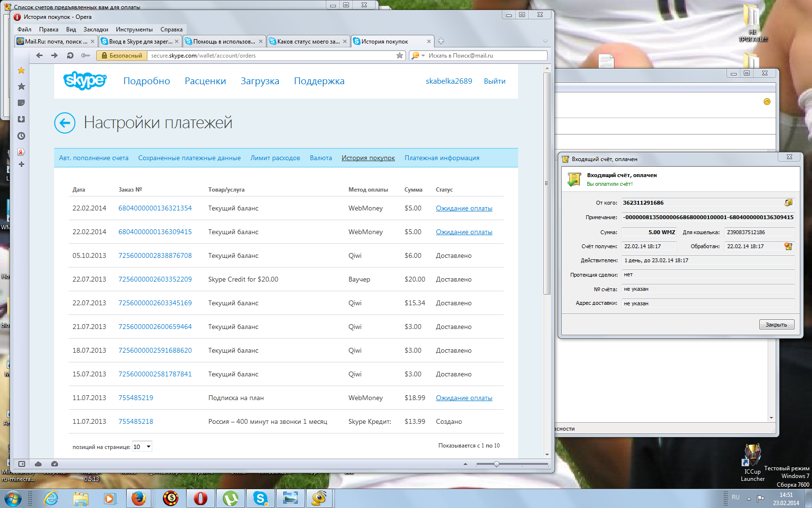Screen dimensions: 812x508
Task: Click the Закрыть button in invoice dialog
Action: [x=776, y=325]
